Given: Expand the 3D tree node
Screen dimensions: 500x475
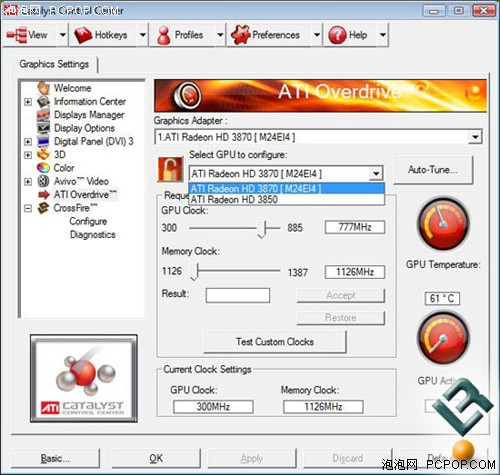Looking at the screenshot, I should [28, 155].
